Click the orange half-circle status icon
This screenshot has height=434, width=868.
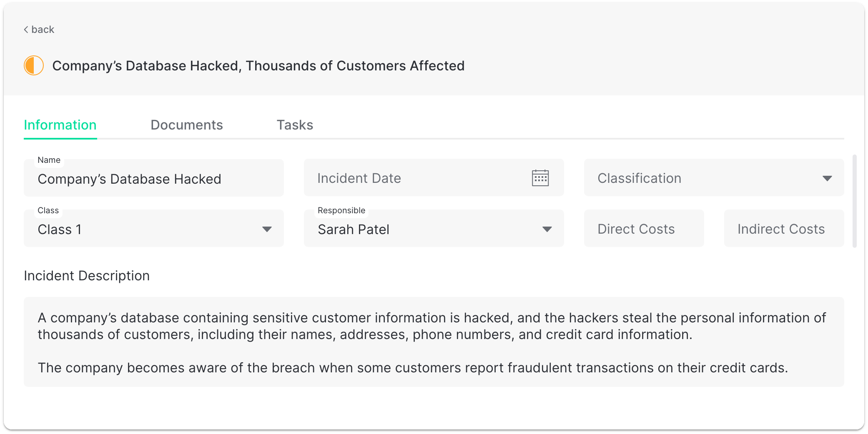pyautogui.click(x=34, y=66)
